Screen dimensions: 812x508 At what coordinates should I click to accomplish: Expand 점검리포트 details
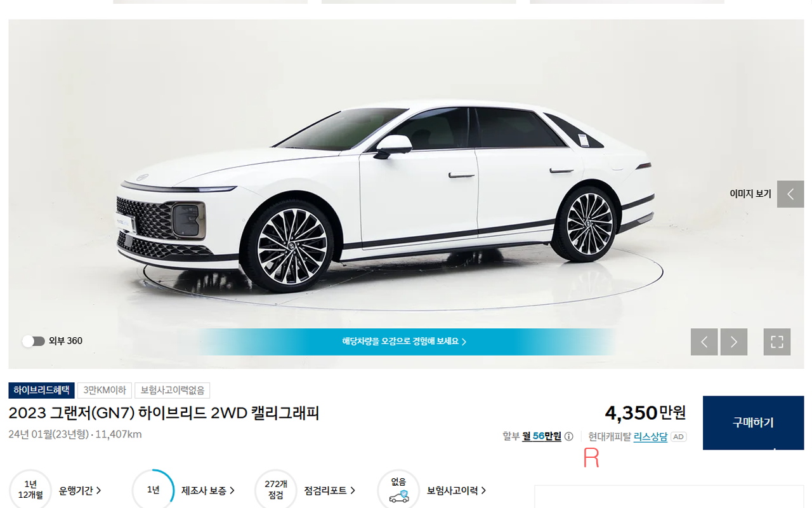click(330, 490)
